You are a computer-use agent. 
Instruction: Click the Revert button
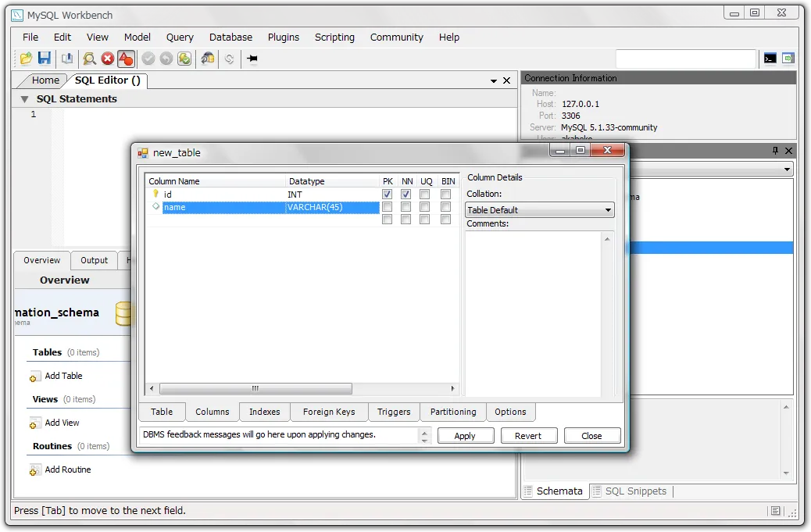pos(528,436)
